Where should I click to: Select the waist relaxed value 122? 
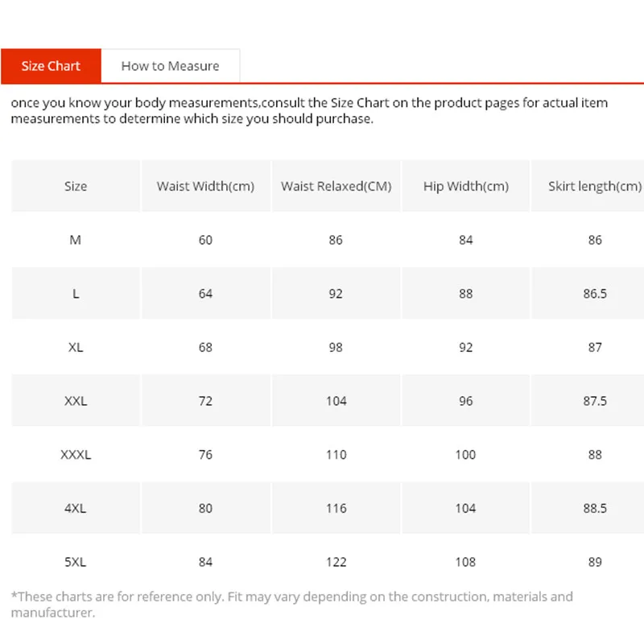(x=336, y=562)
